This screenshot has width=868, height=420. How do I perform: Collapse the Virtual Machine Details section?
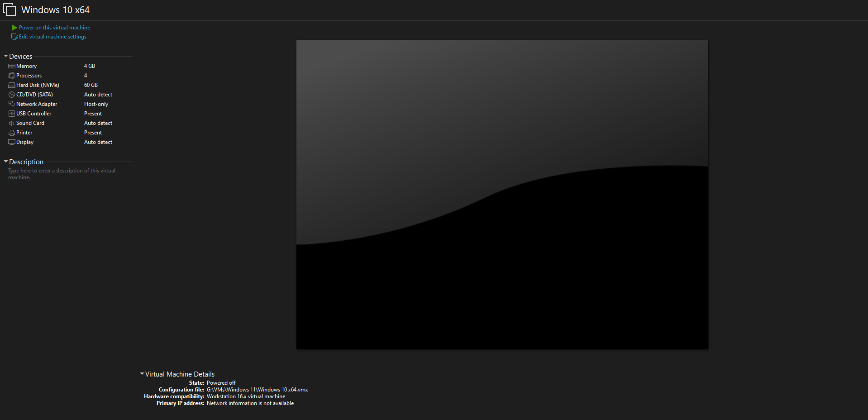click(x=142, y=374)
